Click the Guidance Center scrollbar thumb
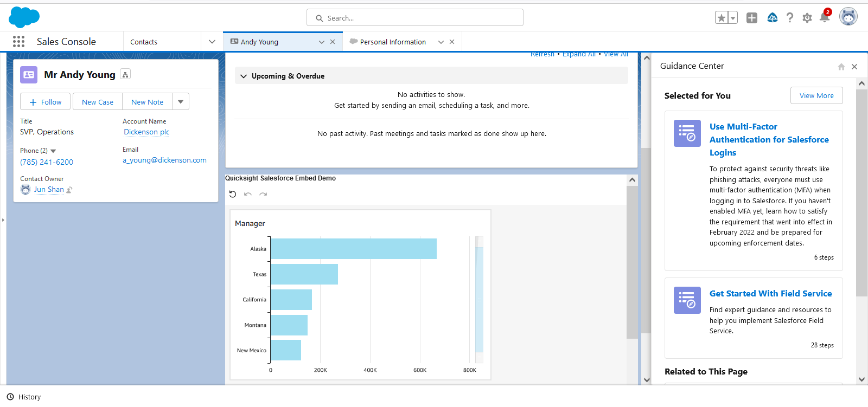Viewport: 868px width, 407px height. (x=861, y=192)
